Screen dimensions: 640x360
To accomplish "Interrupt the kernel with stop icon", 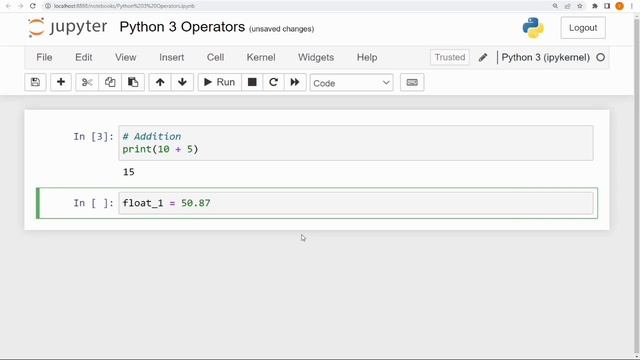I will (x=252, y=82).
